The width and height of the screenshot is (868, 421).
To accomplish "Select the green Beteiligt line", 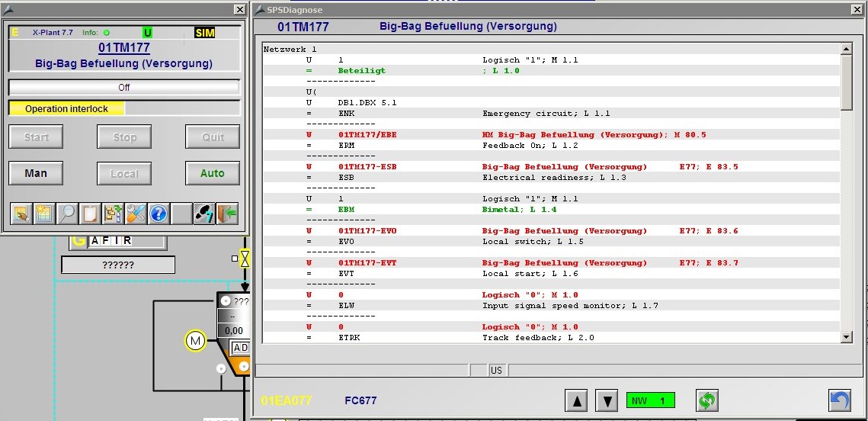I will coord(552,71).
